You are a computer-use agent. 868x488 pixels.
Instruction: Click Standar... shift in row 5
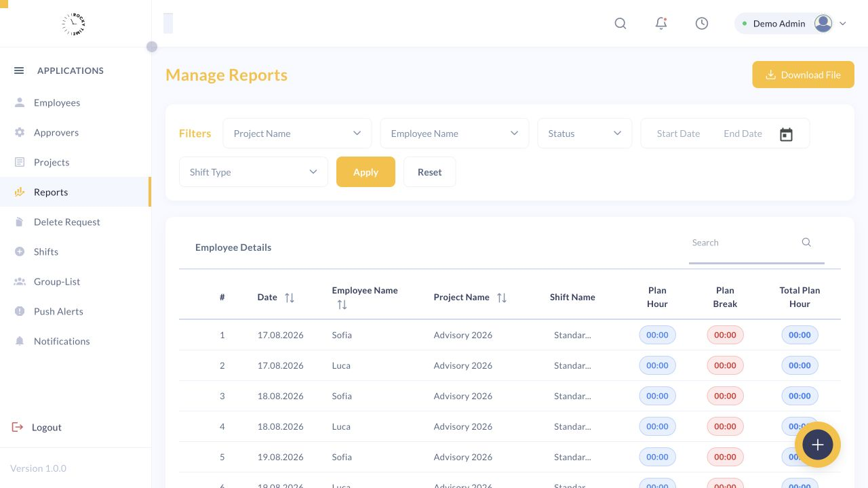pos(572,457)
